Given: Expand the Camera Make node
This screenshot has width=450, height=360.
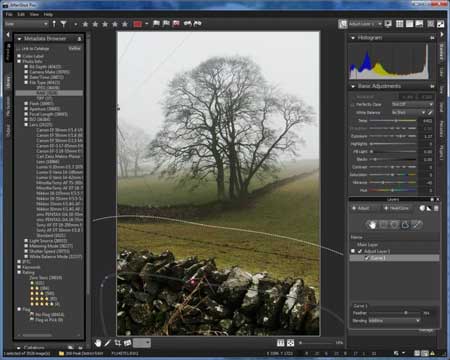Looking at the screenshot, I should click(26, 72).
